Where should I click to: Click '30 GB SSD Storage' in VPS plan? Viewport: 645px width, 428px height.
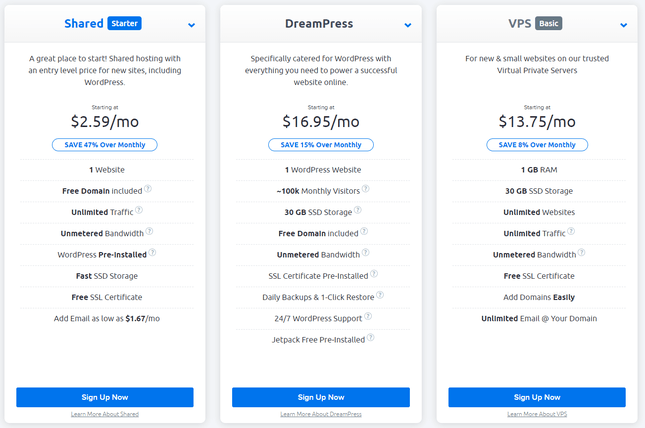[539, 191]
